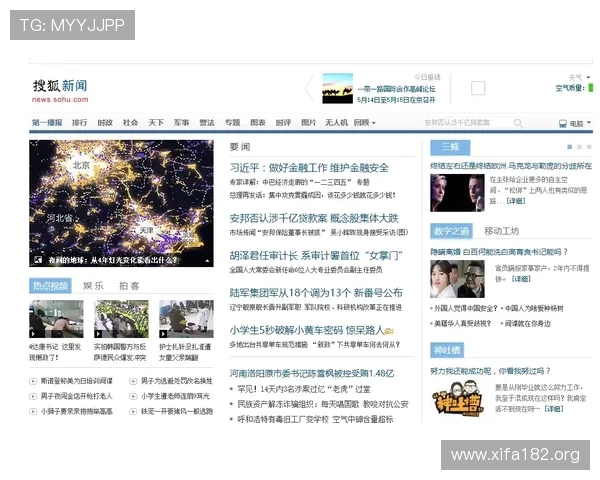Click play icon before 金店开枪打老人 item
600x480 pixels.
click(x=33, y=397)
